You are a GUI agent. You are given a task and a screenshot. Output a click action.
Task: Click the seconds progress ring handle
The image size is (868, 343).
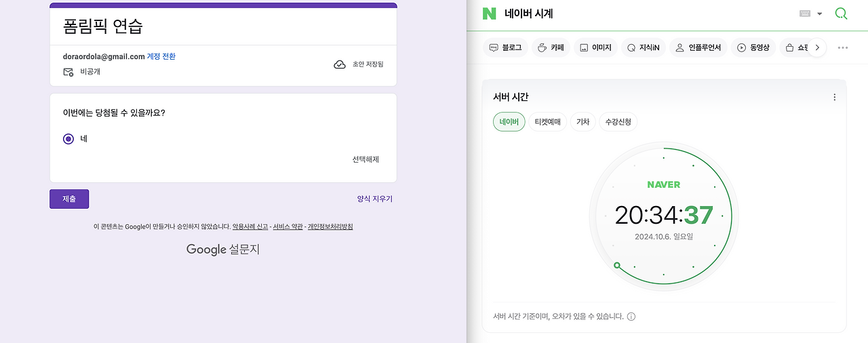point(616,265)
